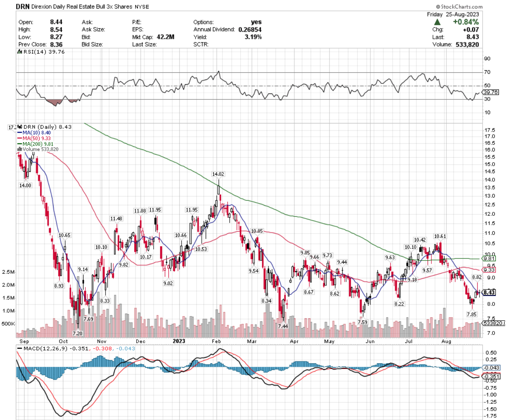Click the -0.043 MACD histogram axis tag
Viewport: 509px width, 420px height.
(x=491, y=368)
